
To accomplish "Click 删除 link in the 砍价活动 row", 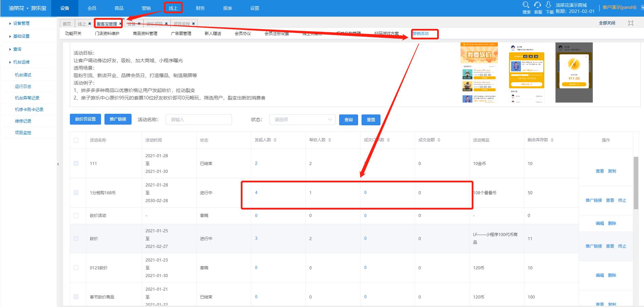I will (612, 223).
